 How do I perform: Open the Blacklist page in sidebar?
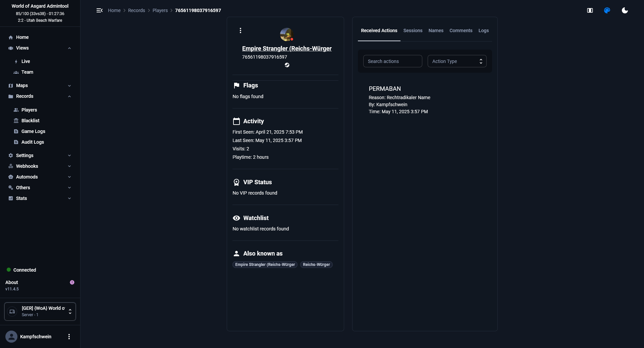[30, 121]
